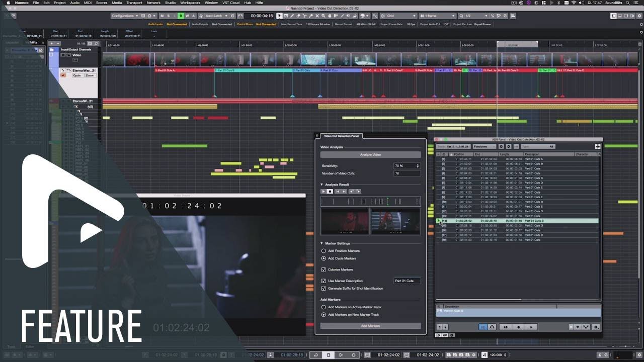Click the green Read automation R button
The height and width of the screenshot is (362, 644).
pyautogui.click(x=181, y=16)
